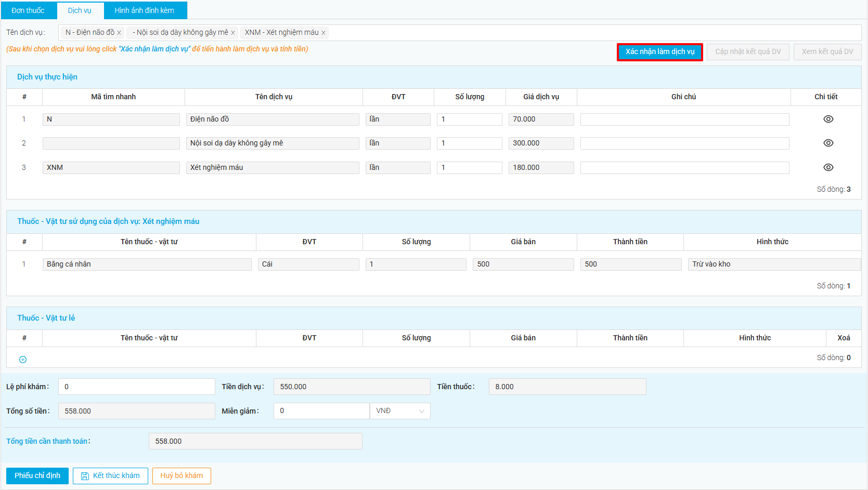Open the Hình ảnh đính kèm tab
The width and height of the screenshot is (868, 490).
coord(145,10)
